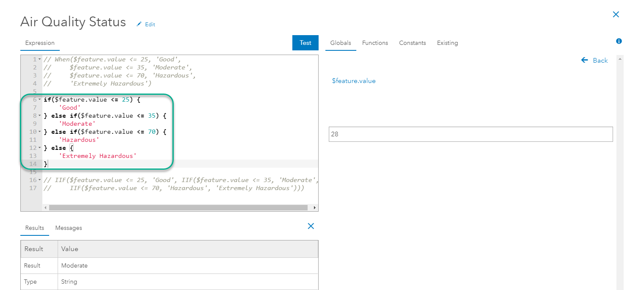Switch to the Functions tab
Screen dimensions: 644x290
pyautogui.click(x=375, y=43)
